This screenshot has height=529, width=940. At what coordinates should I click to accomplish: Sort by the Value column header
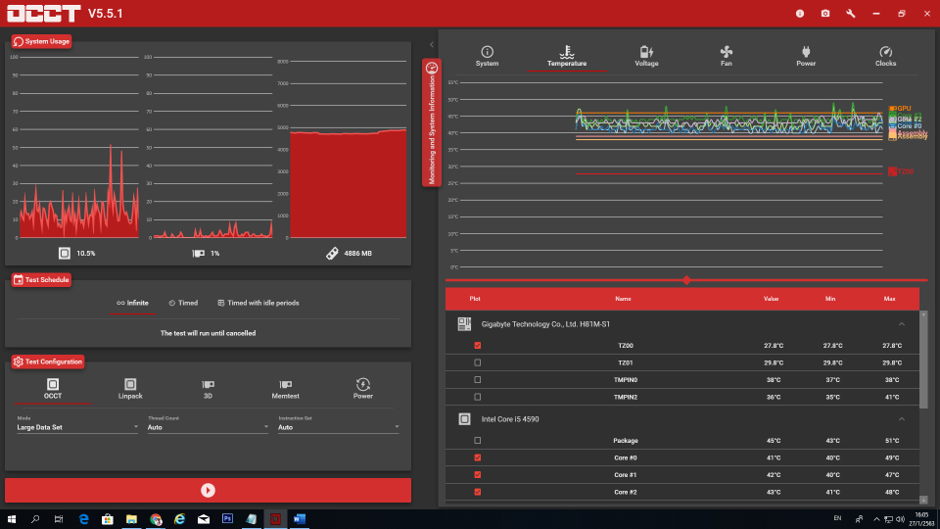(x=771, y=299)
